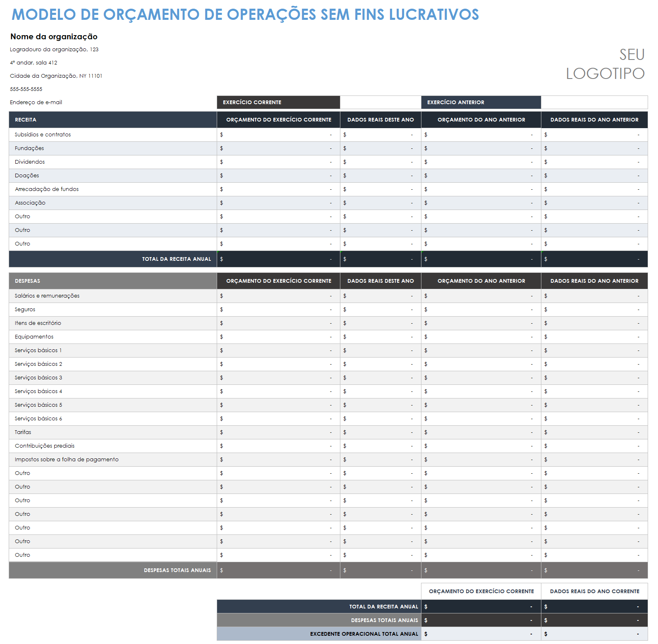Click 'ORÇAMENTO DO ANO ANTERIOR' header in the receita table

point(481,119)
